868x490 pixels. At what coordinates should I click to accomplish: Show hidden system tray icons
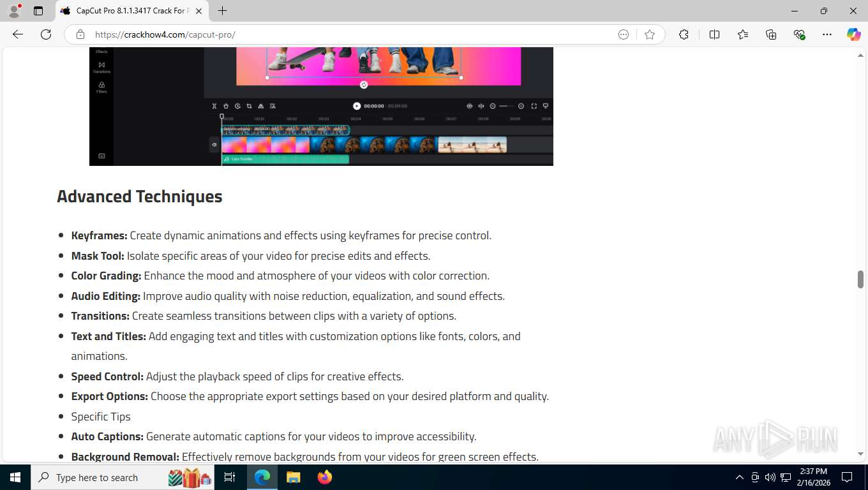coord(740,477)
